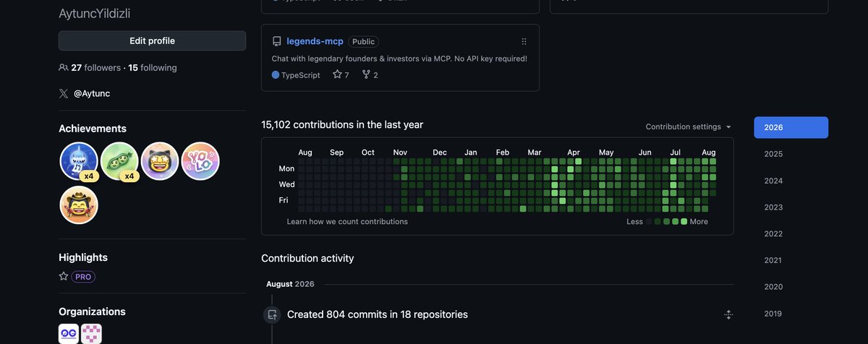Open the 2 forks on legends-mcp
The height and width of the screenshot is (344, 868).
pyautogui.click(x=370, y=75)
